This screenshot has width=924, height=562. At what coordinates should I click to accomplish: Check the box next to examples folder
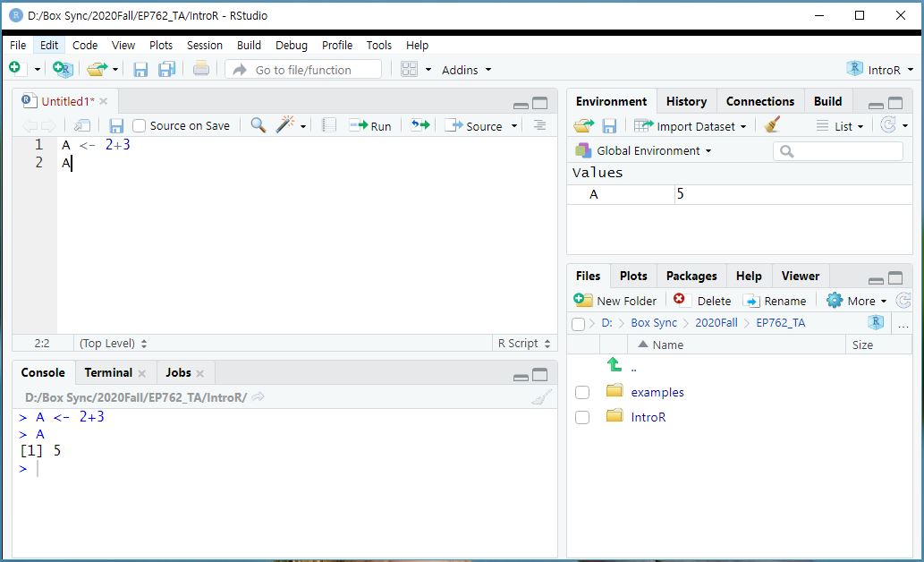582,392
